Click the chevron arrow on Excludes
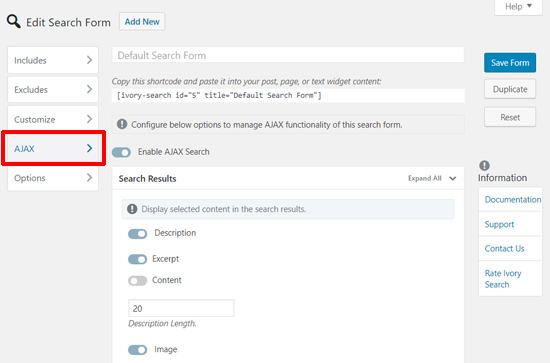Image resolution: width=550 pixels, height=363 pixels. 89,89
